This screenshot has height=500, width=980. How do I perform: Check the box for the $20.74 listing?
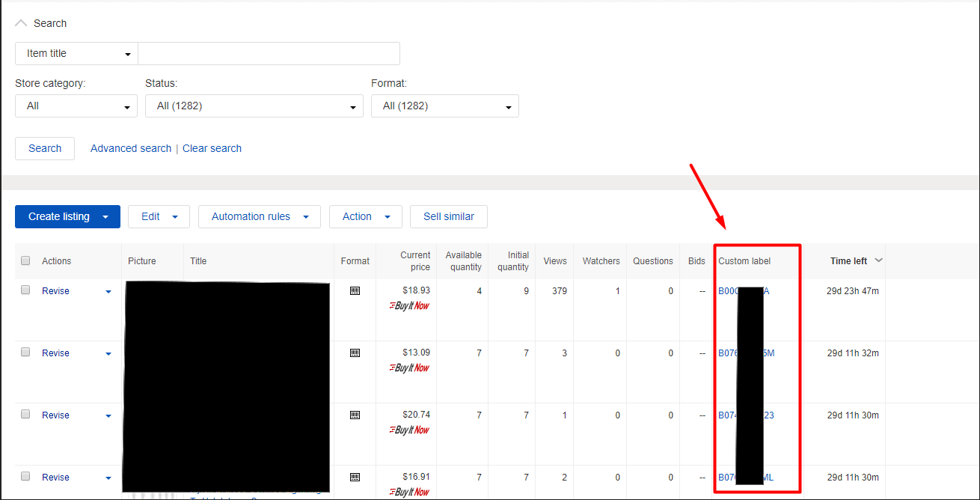point(25,414)
